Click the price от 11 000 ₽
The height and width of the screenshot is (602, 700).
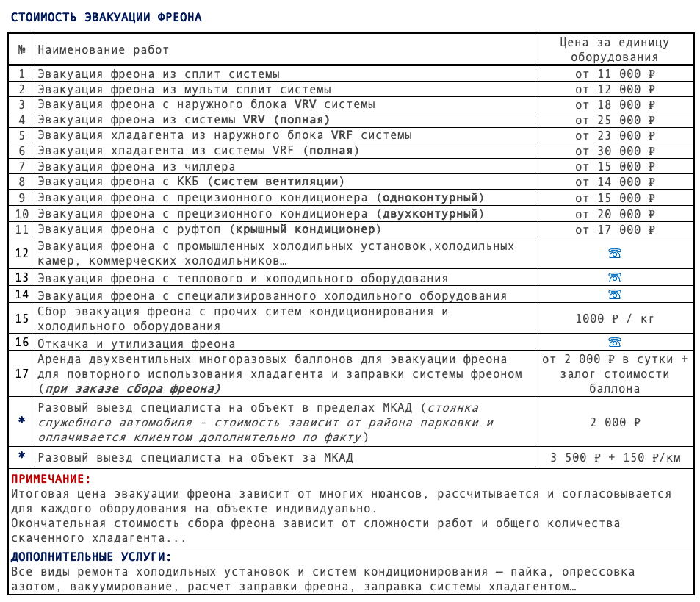pos(614,74)
